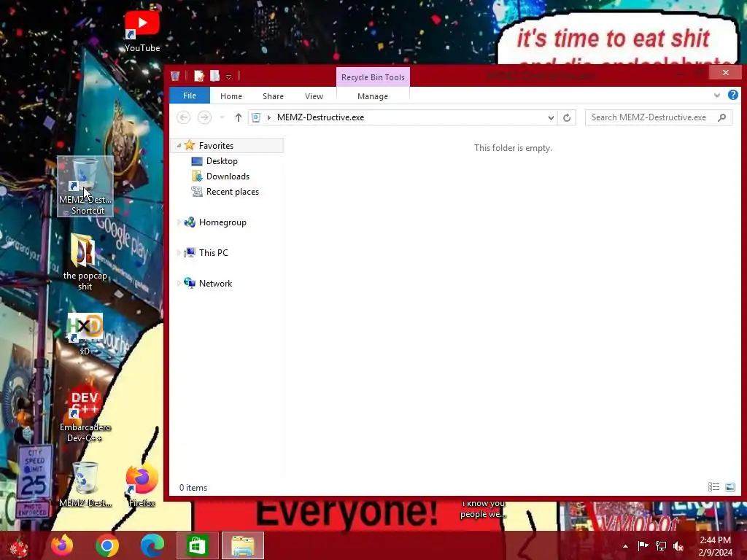Click the MEMZ-Destructive.exe address path
This screenshot has height=560, width=747.
coord(321,117)
